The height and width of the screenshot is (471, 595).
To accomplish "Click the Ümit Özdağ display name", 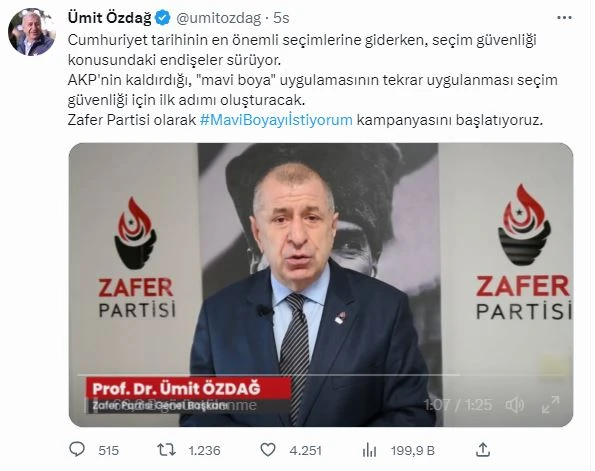I will coord(110,17).
